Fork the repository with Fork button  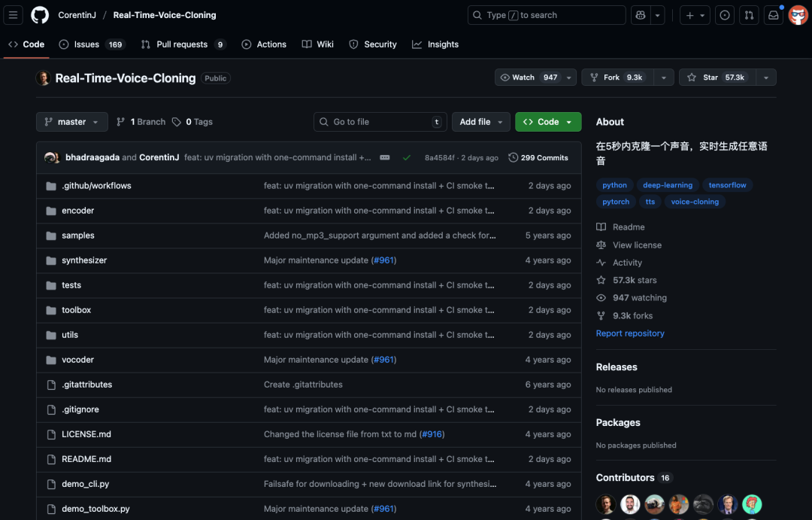(618, 78)
